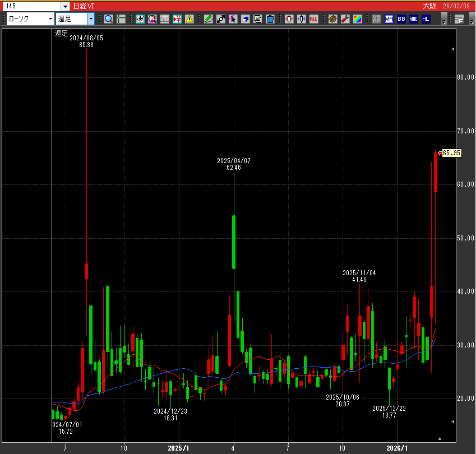This screenshot has width=476, height=454.
Task: Click the 2025/12/22 18.77 low label
Action: 389,412
